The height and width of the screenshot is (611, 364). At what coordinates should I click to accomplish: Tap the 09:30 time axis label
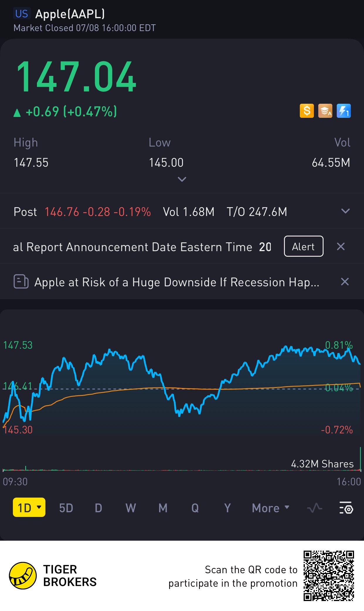click(15, 482)
